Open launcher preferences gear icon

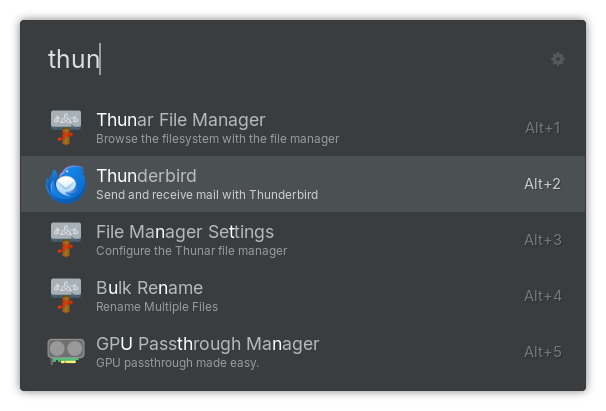558,59
